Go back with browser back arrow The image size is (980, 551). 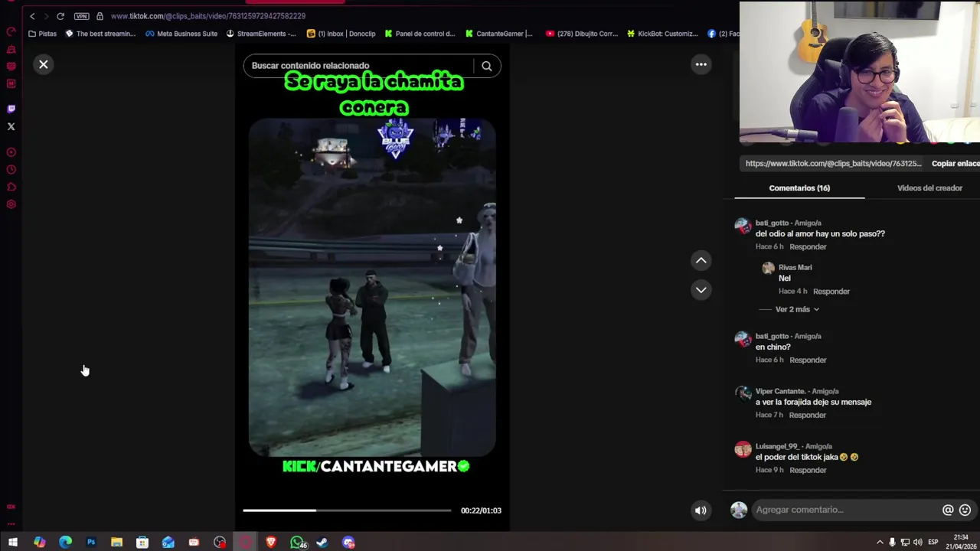[32, 16]
